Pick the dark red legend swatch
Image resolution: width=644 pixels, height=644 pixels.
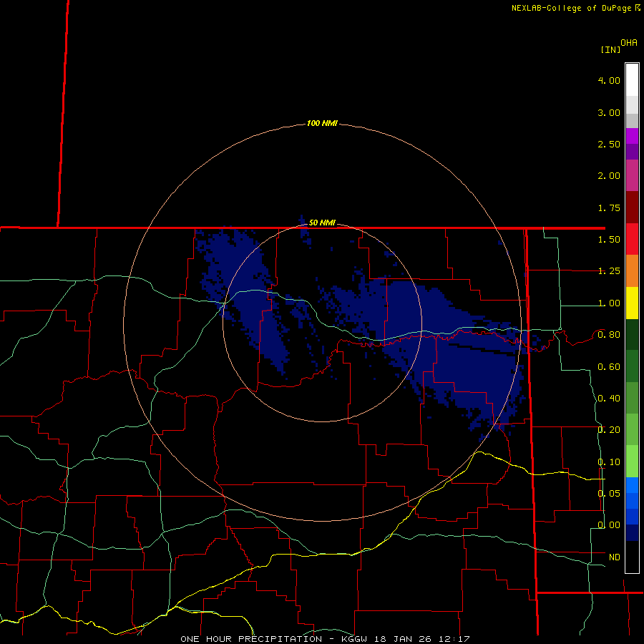[x=632, y=208]
